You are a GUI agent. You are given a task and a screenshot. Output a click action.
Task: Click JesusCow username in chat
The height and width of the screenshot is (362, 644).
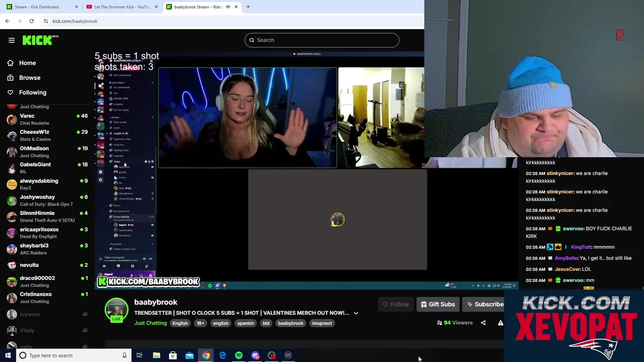[567, 269]
